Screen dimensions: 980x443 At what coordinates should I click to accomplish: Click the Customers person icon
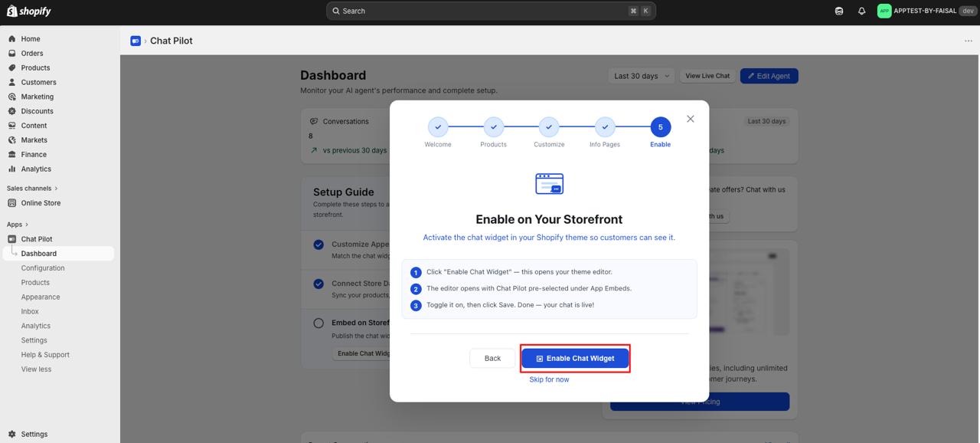pyautogui.click(x=11, y=83)
